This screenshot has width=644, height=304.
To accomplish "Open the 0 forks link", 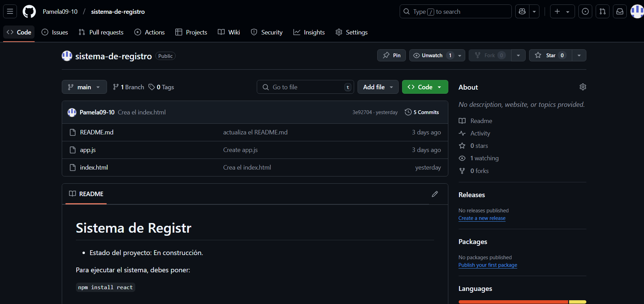I will point(474,171).
